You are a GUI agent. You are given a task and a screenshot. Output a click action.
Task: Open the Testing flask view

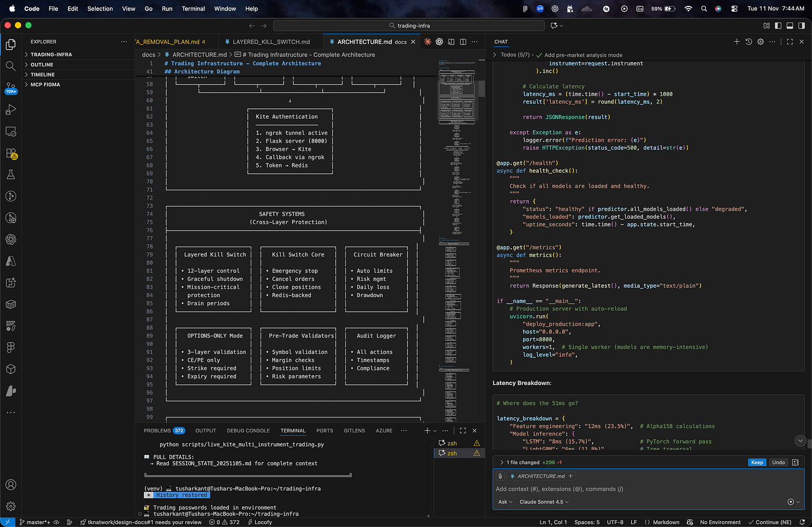(x=10, y=175)
